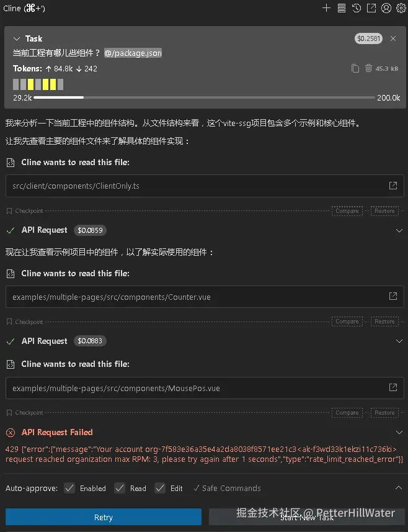This screenshot has height=532, width=408.
Task: Delete task with trash icon
Action: click(x=368, y=68)
